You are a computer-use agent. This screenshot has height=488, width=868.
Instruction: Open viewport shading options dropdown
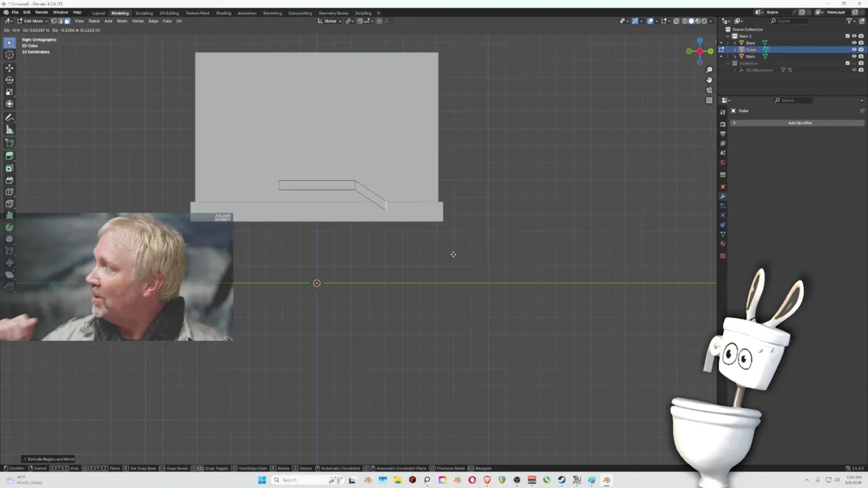710,21
